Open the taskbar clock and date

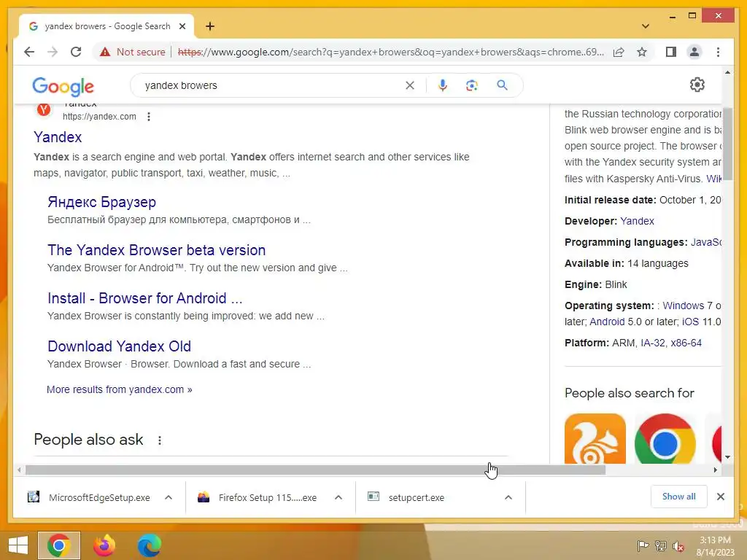pyautogui.click(x=715, y=546)
